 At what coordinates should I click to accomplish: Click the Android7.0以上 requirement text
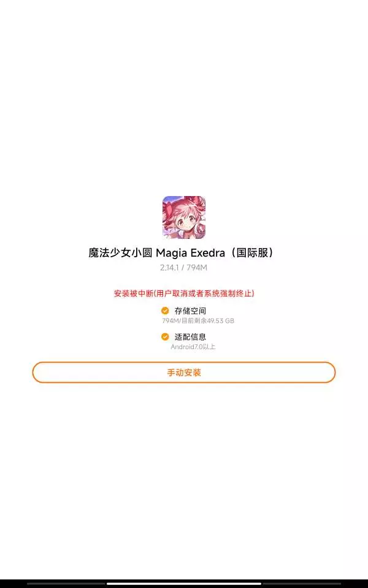(193, 347)
